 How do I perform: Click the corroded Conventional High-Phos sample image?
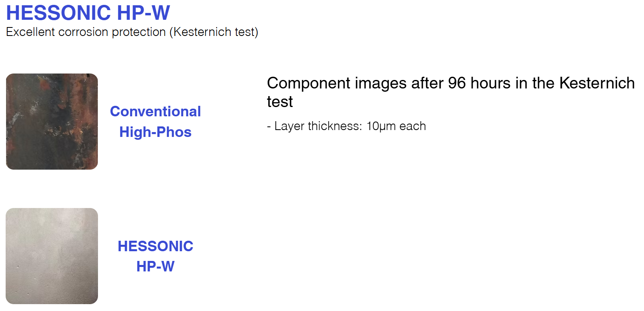[52, 121]
